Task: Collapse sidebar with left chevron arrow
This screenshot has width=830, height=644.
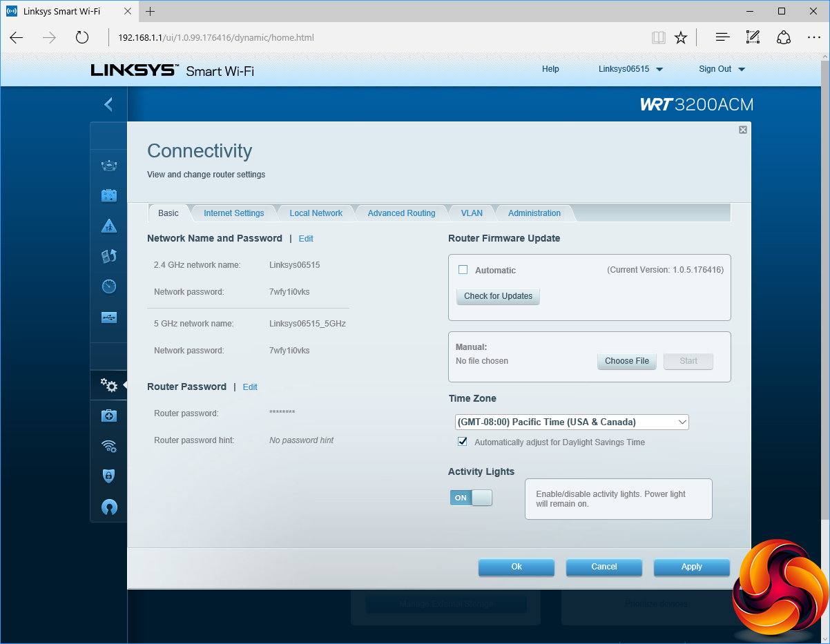Action: [108, 104]
